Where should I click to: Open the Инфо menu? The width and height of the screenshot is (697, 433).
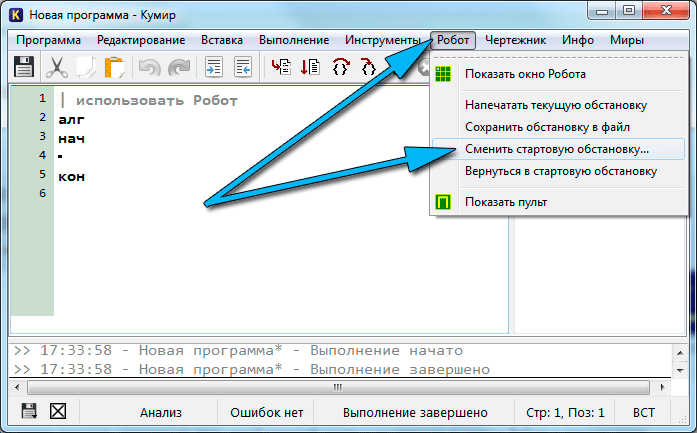[577, 40]
